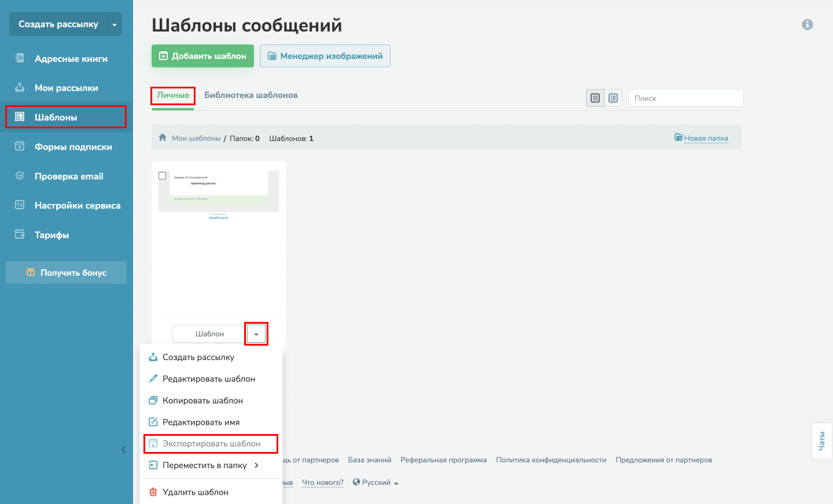
Task: Click the Добавить шаблон button
Action: click(x=202, y=55)
